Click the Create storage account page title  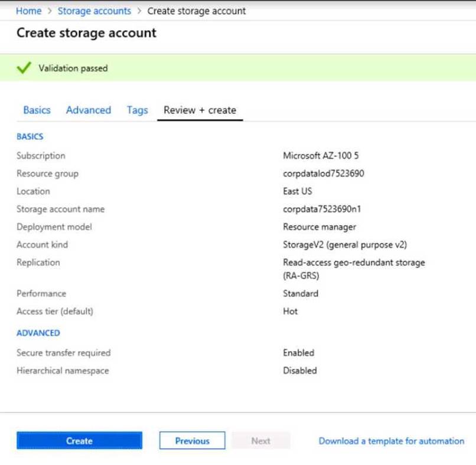(86, 33)
